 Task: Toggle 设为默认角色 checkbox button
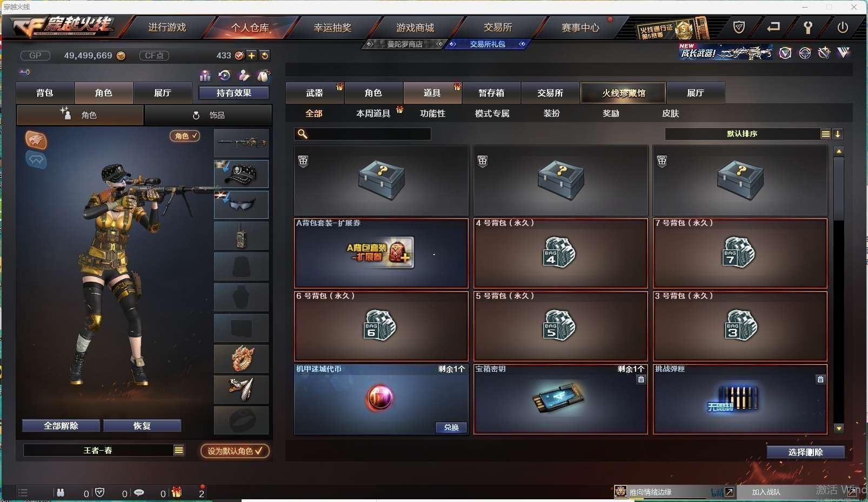click(x=235, y=451)
